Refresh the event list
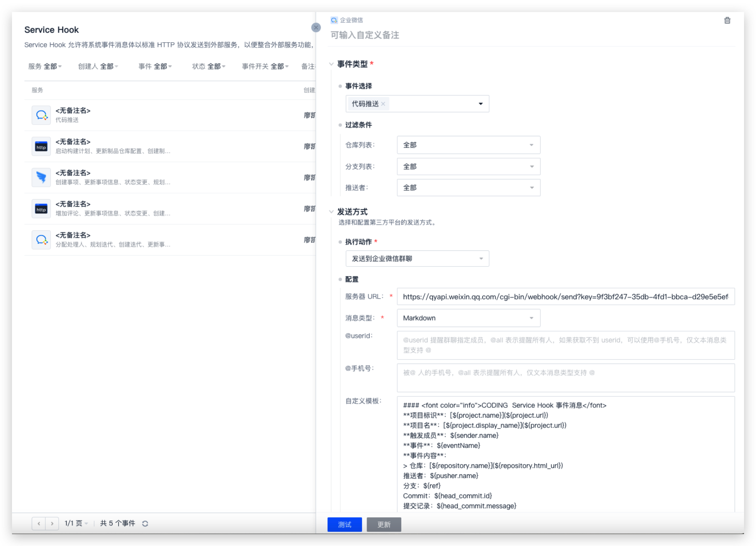The width and height of the screenshot is (756, 546). pos(145,523)
